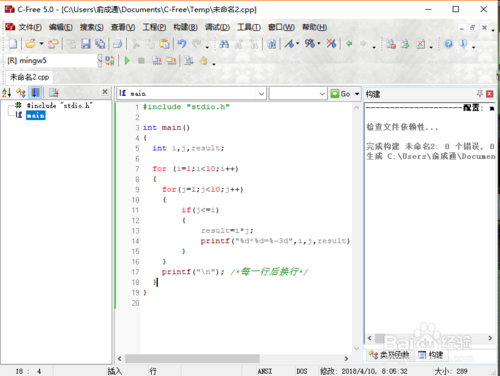The height and width of the screenshot is (376, 500).
Task: Print the file with the printer icon
Action: [x=117, y=44]
